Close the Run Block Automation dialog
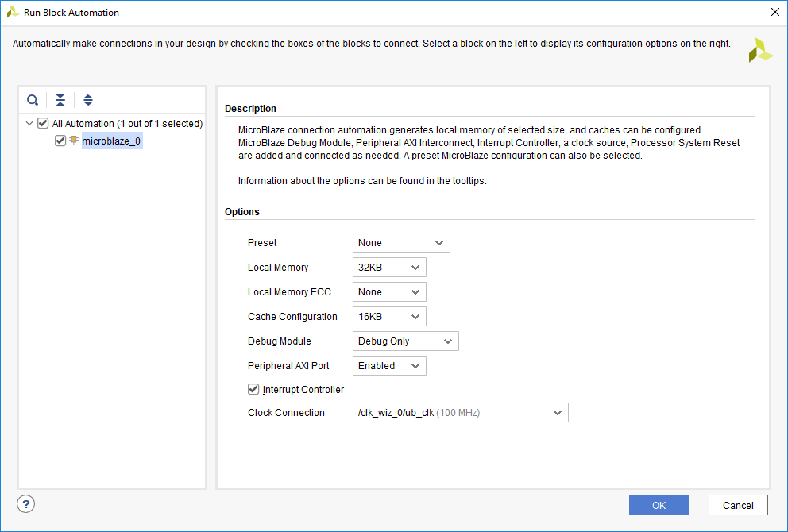 point(775,12)
